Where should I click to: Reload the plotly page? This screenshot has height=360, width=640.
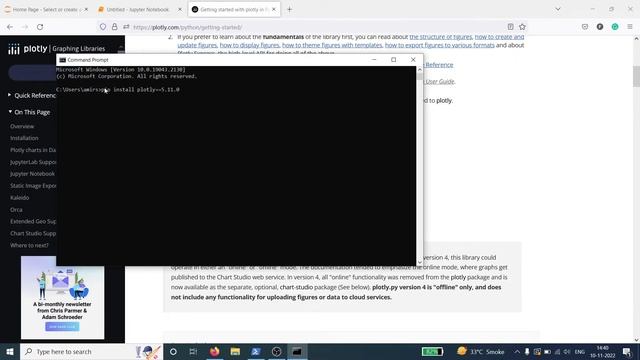pyautogui.click(x=40, y=27)
